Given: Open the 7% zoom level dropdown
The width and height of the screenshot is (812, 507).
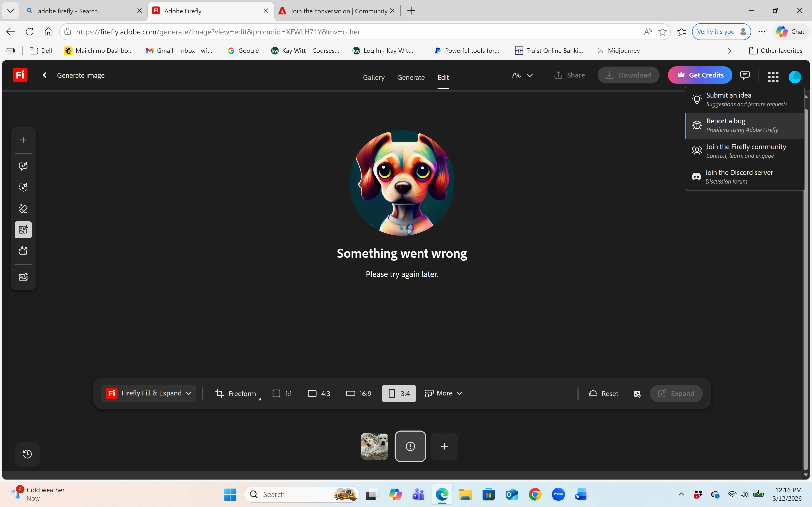Looking at the screenshot, I should (x=522, y=75).
